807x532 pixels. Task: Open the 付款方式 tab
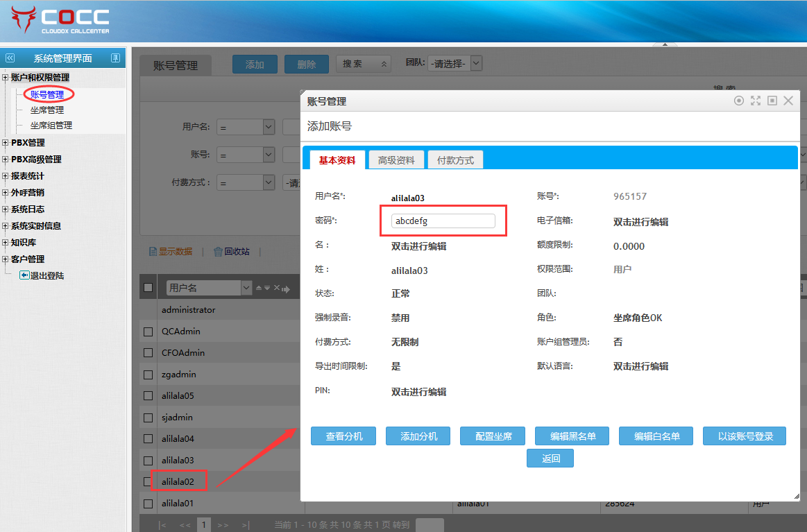(x=455, y=160)
